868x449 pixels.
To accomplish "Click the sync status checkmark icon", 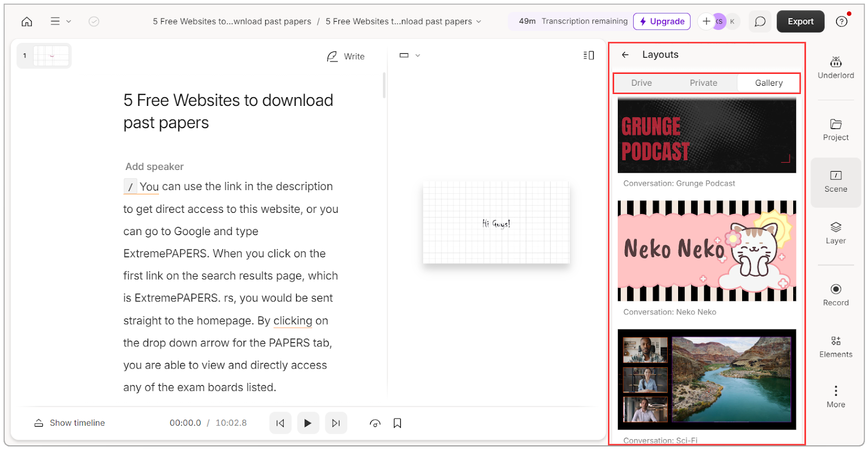I will (x=94, y=21).
